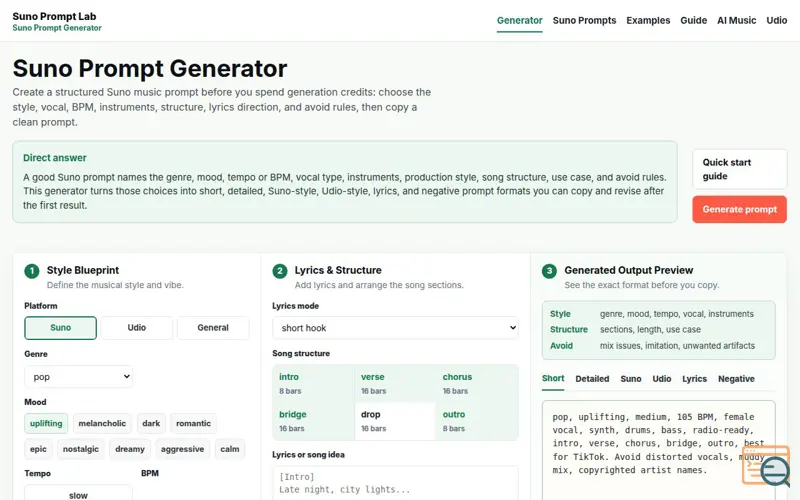This screenshot has width=800, height=500.
Task: Select the Suno platform option
Action: click(x=60, y=328)
